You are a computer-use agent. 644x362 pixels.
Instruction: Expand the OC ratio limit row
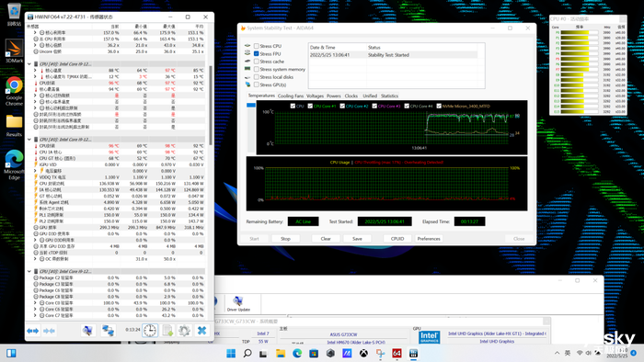(35, 259)
